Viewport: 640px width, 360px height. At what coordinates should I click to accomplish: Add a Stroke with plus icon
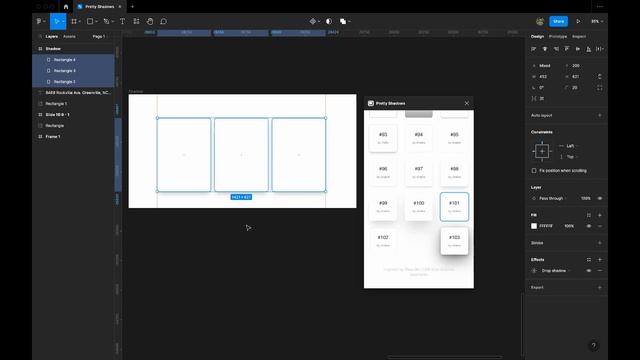[600, 243]
